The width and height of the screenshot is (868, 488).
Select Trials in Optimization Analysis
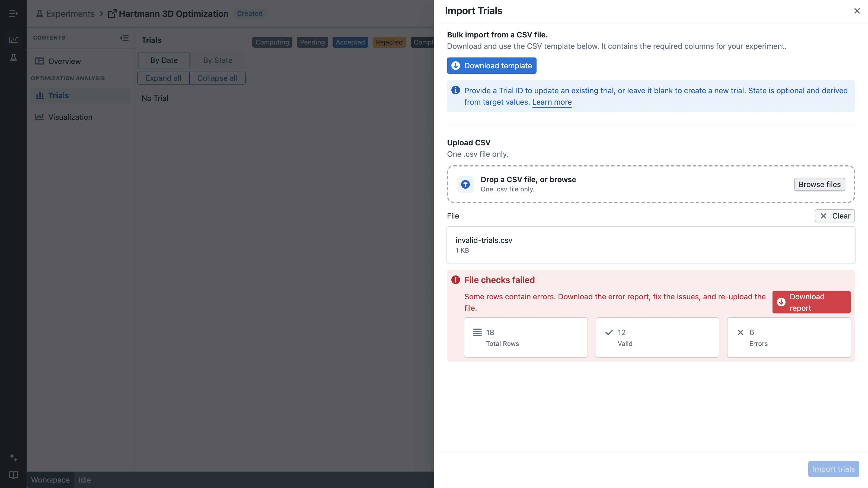(81, 95)
